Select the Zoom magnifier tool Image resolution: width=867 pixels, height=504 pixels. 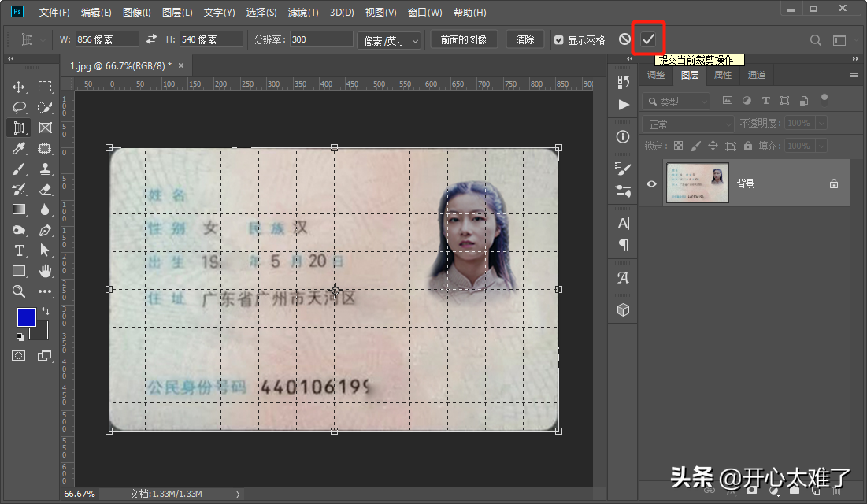pyautogui.click(x=19, y=291)
